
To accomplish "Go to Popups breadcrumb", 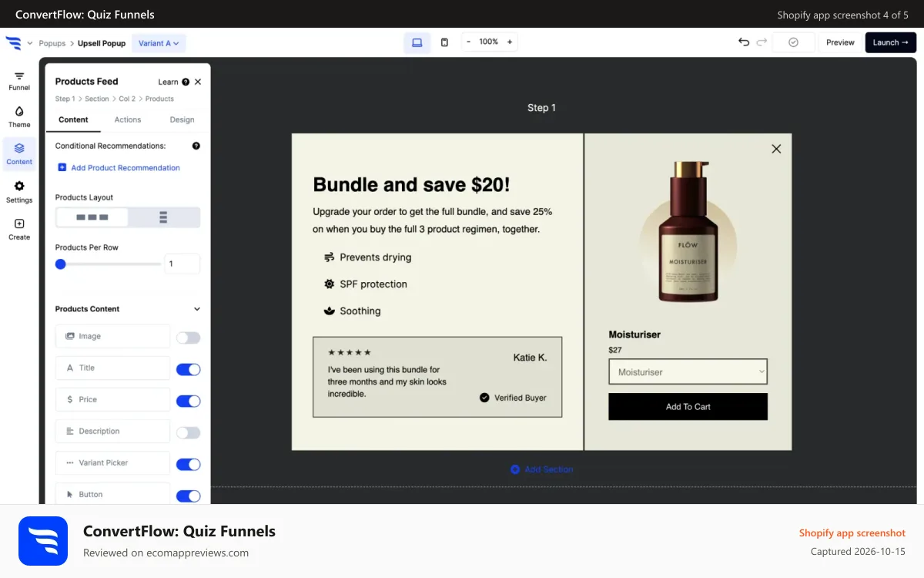I will click(52, 43).
